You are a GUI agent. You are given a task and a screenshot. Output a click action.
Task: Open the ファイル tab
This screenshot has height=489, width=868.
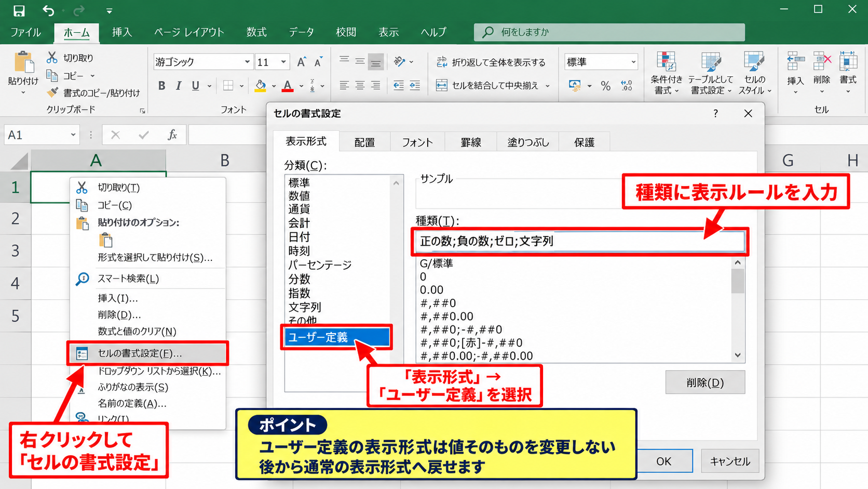(x=25, y=32)
